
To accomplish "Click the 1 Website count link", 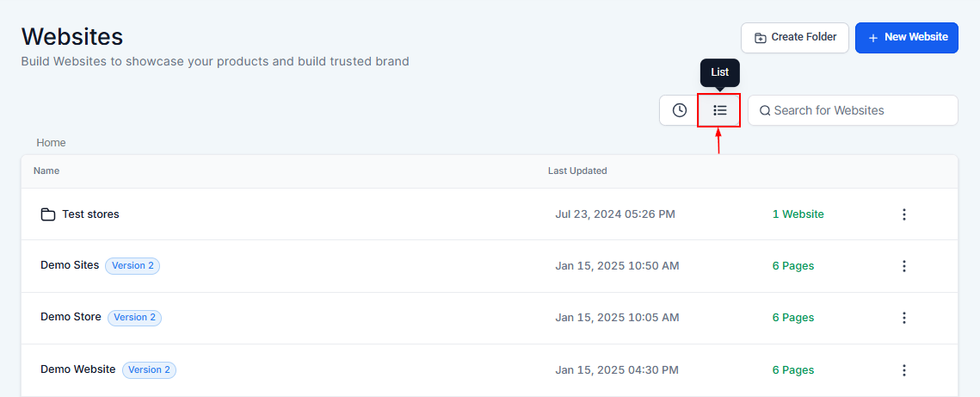I will 798,214.
